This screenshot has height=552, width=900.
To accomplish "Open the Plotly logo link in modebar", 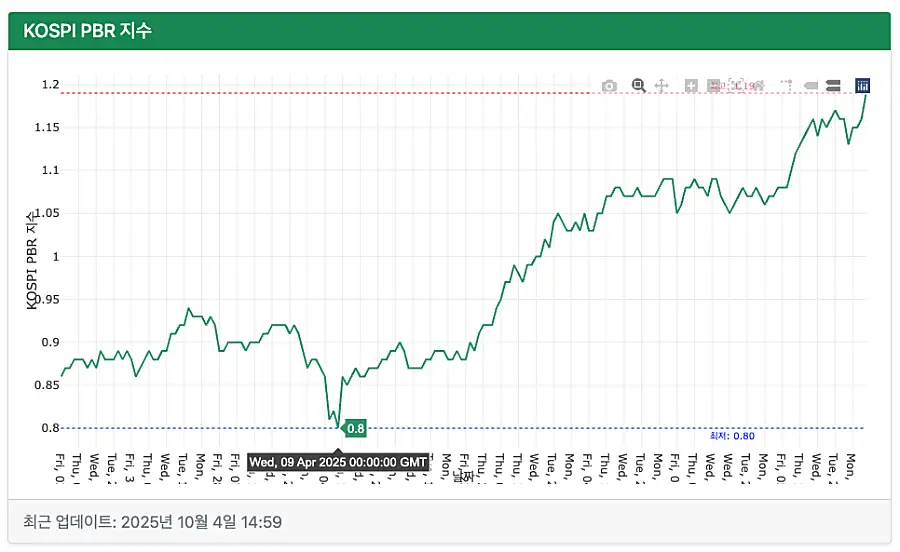I will coord(863,86).
